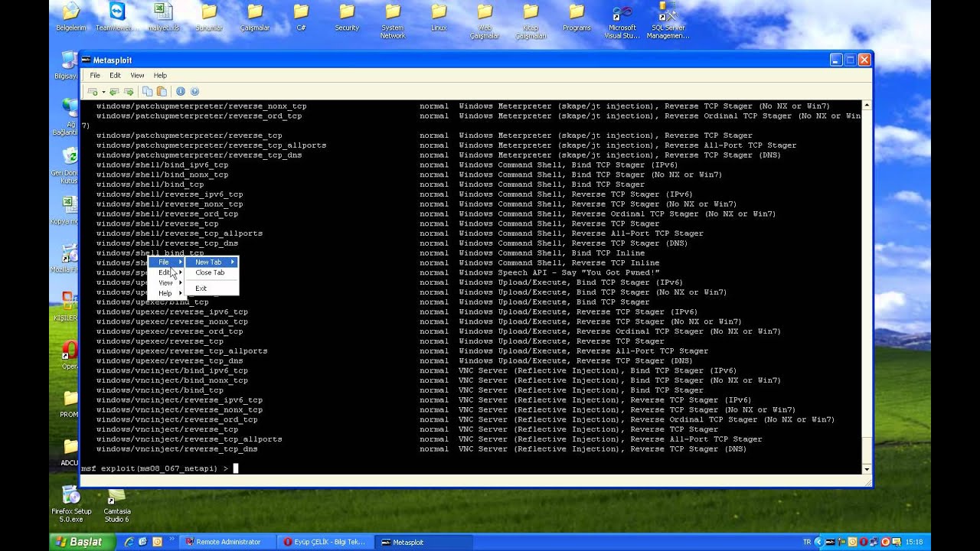This screenshot has height=551, width=980.
Task: Click the Paste toolbar icon
Action: [x=162, y=91]
